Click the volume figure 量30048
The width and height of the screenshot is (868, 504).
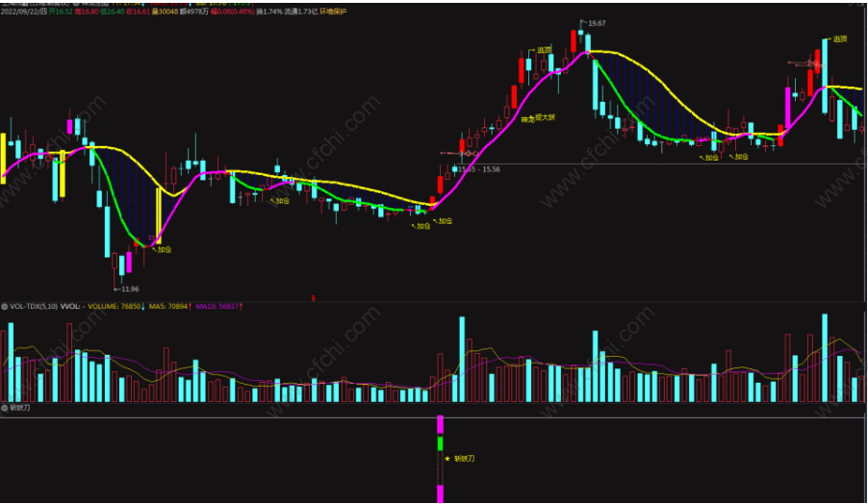pos(165,12)
